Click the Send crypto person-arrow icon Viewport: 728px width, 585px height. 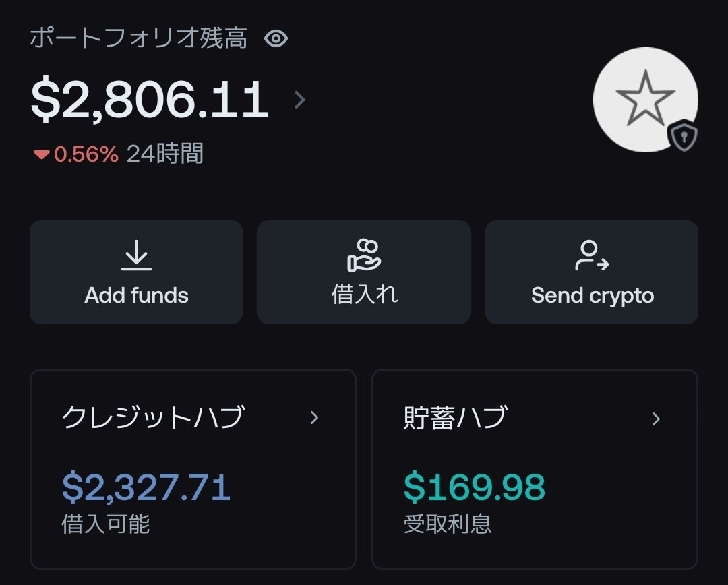click(591, 256)
